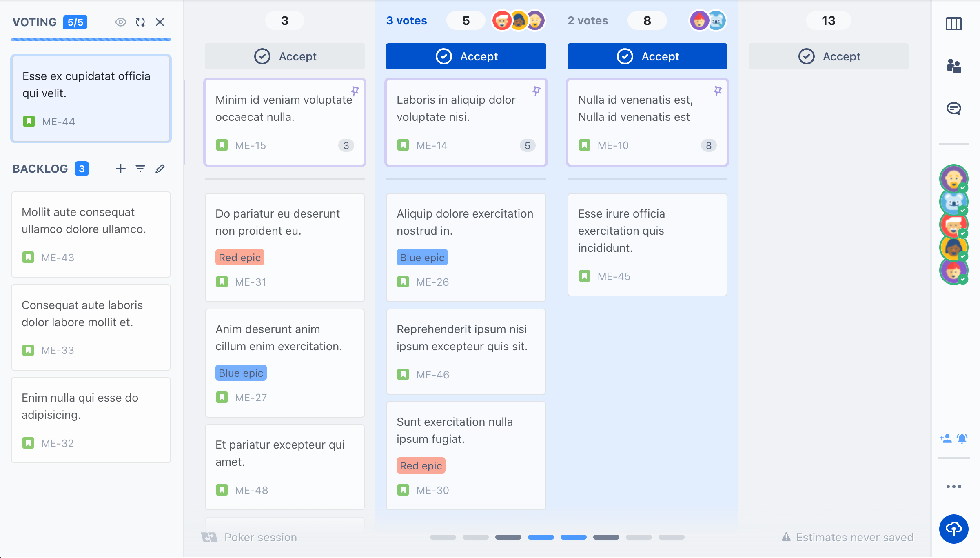This screenshot has width=980, height=558.
Task: Click the backlog edit pencil icon
Action: click(160, 169)
